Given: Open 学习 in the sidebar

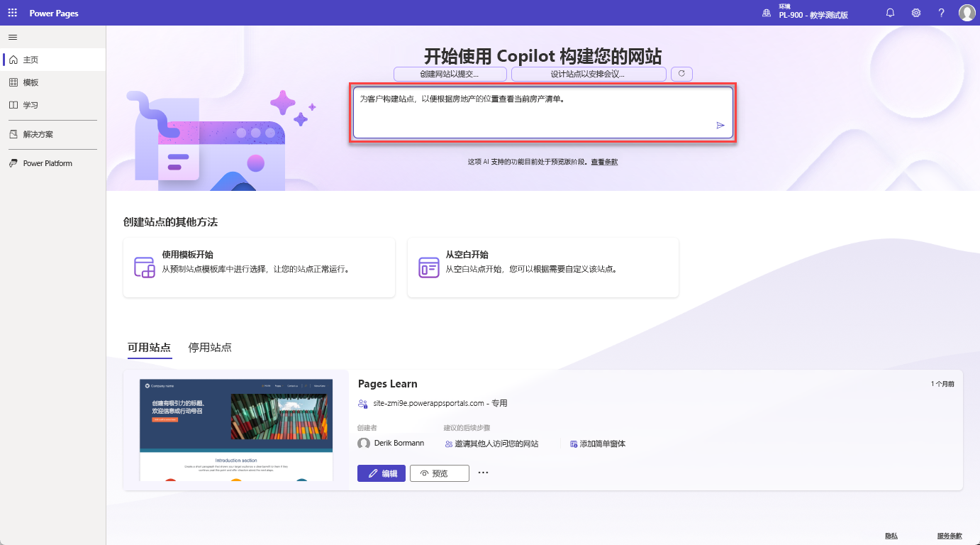Looking at the screenshot, I should (x=53, y=105).
